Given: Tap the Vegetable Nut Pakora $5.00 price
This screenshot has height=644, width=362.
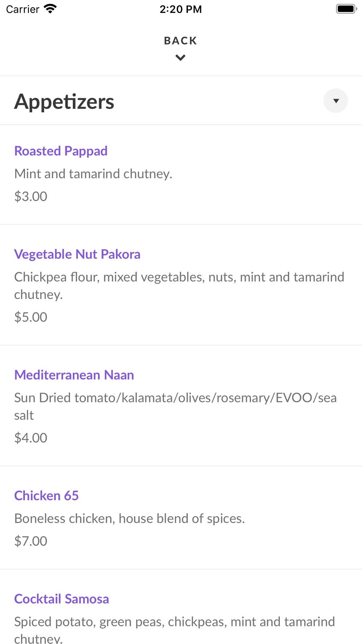Looking at the screenshot, I should coord(31,317).
